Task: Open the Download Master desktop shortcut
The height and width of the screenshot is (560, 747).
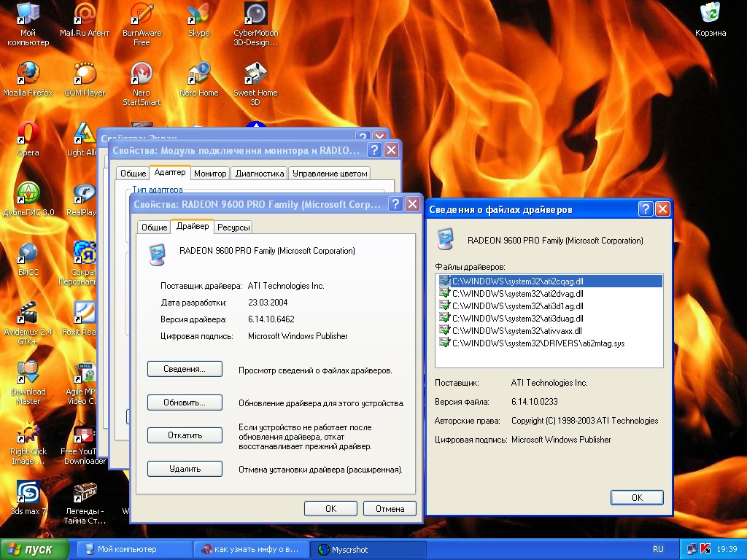Action: click(x=28, y=384)
